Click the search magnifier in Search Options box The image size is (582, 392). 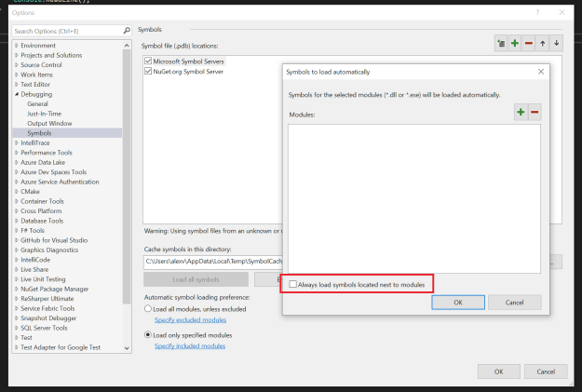click(127, 31)
